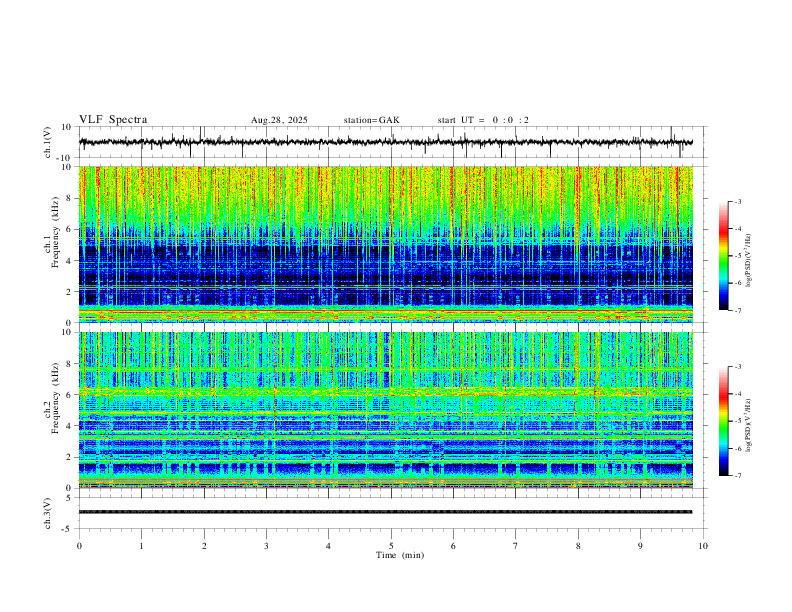Click the time axis tick label "5"

tap(391, 546)
